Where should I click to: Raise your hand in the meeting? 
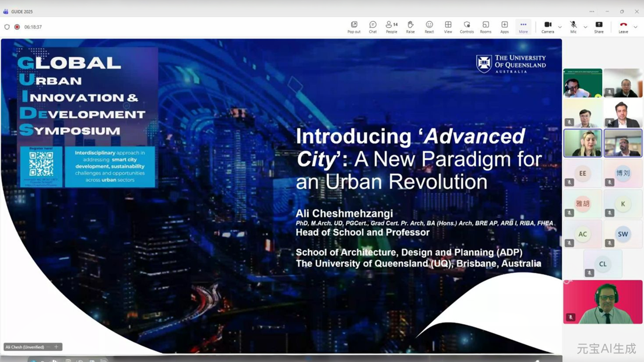410,27
